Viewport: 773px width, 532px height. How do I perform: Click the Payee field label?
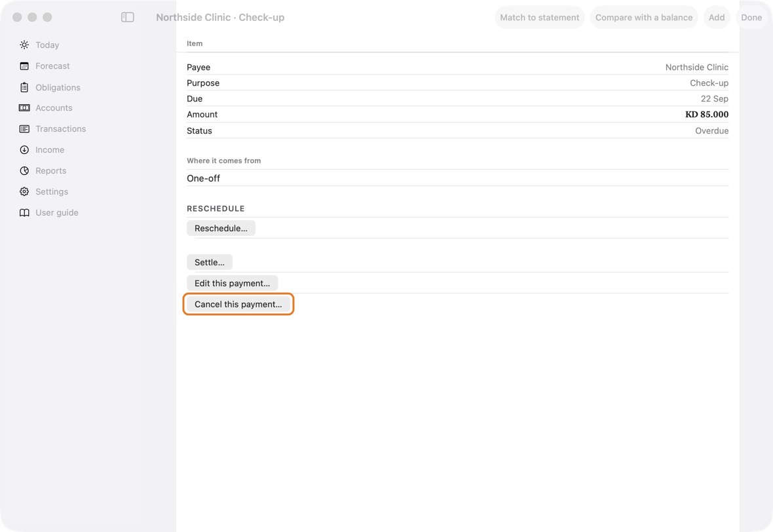198,67
